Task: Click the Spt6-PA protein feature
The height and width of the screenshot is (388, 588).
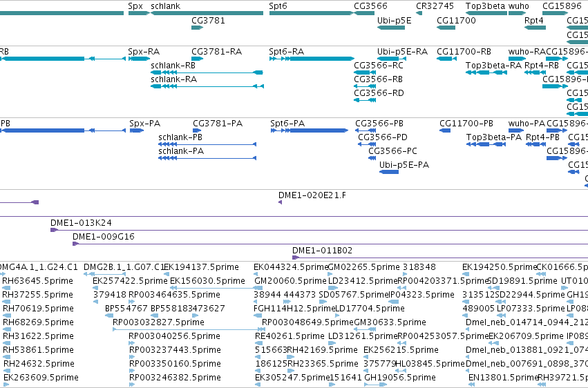Action: [x=310, y=130]
